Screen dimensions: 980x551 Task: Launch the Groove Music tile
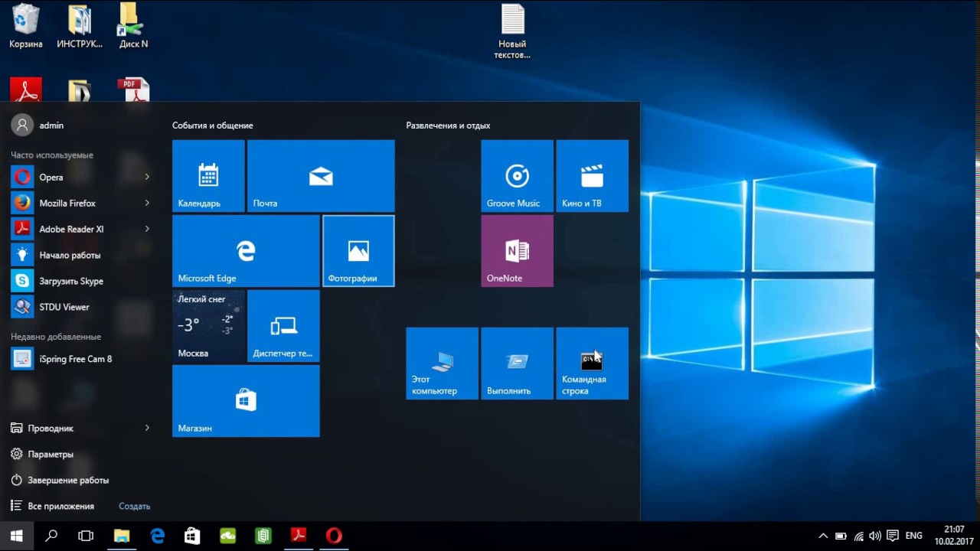[x=517, y=176]
